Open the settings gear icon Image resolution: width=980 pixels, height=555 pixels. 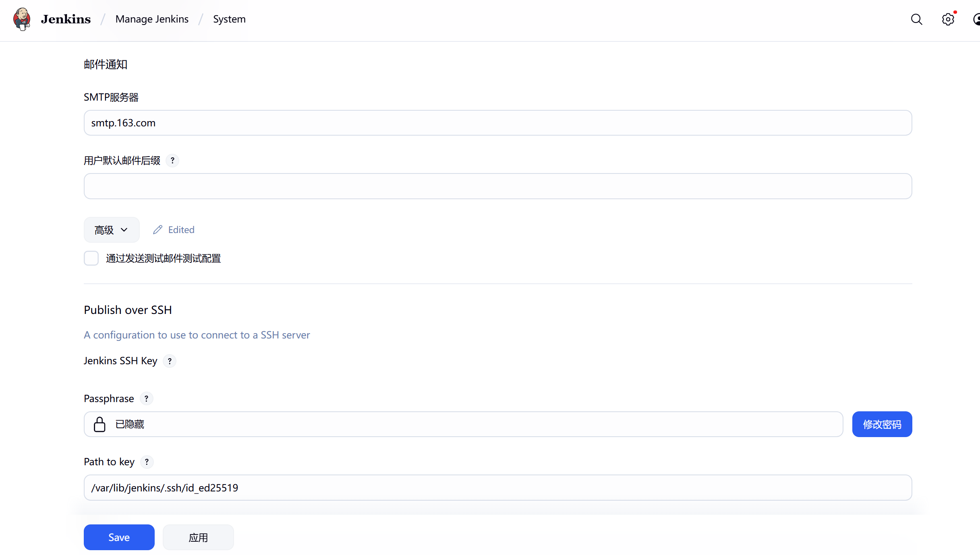(x=948, y=19)
